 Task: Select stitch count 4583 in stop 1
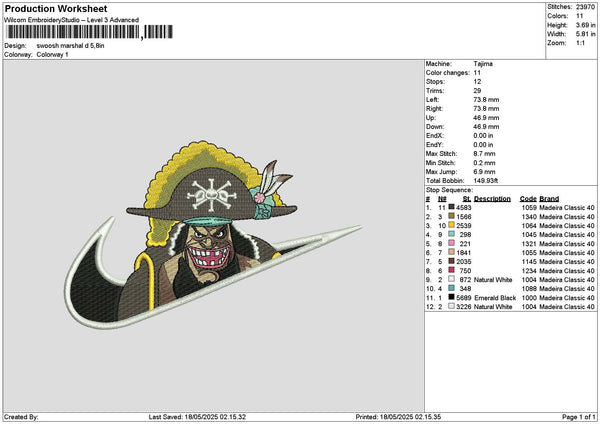point(464,208)
